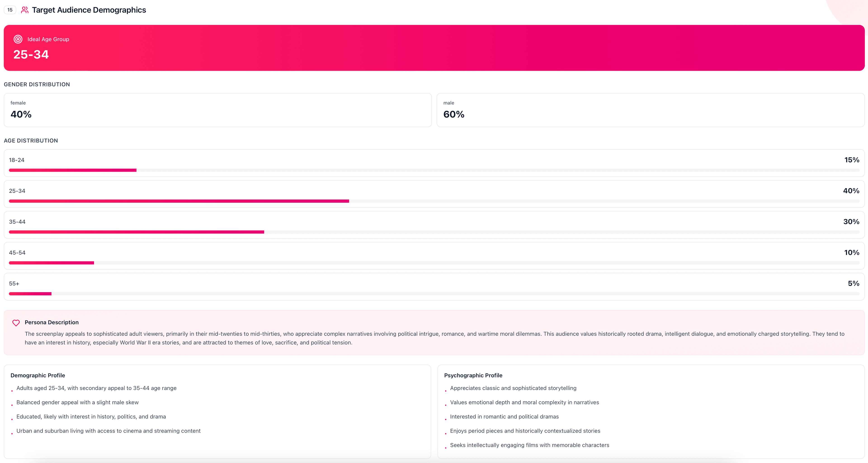Select the Psychographic Profile heading

[x=473, y=376]
